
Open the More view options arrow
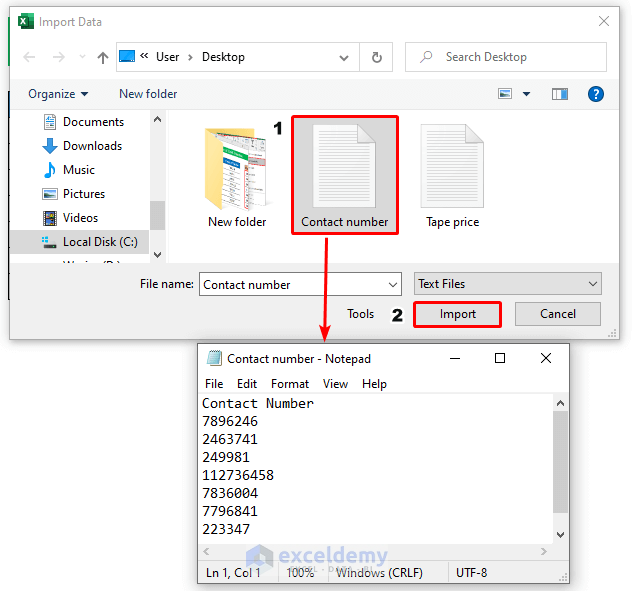pos(526,94)
